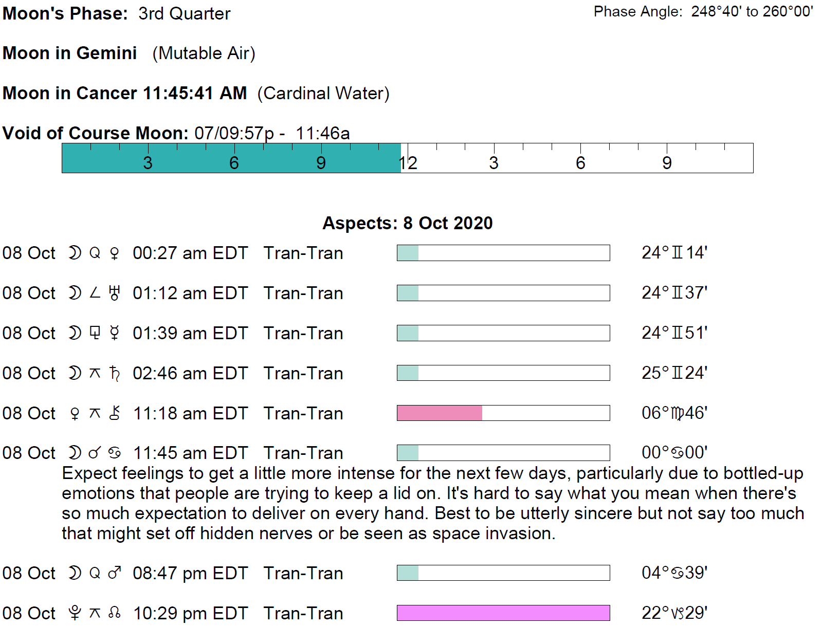
Task: Click the Chiron glyph in the 11:18 am aspect
Action: click(115, 413)
